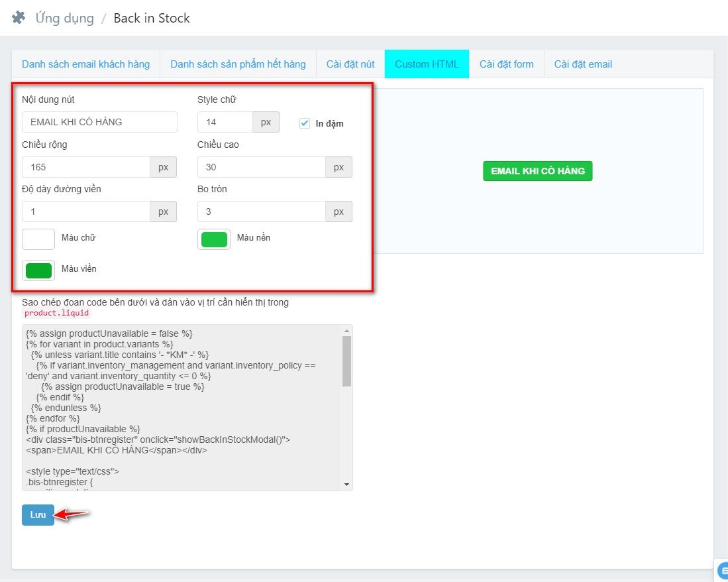This screenshot has width=728, height=582.
Task: Click the code box scroll up arrow
Action: pos(347,331)
